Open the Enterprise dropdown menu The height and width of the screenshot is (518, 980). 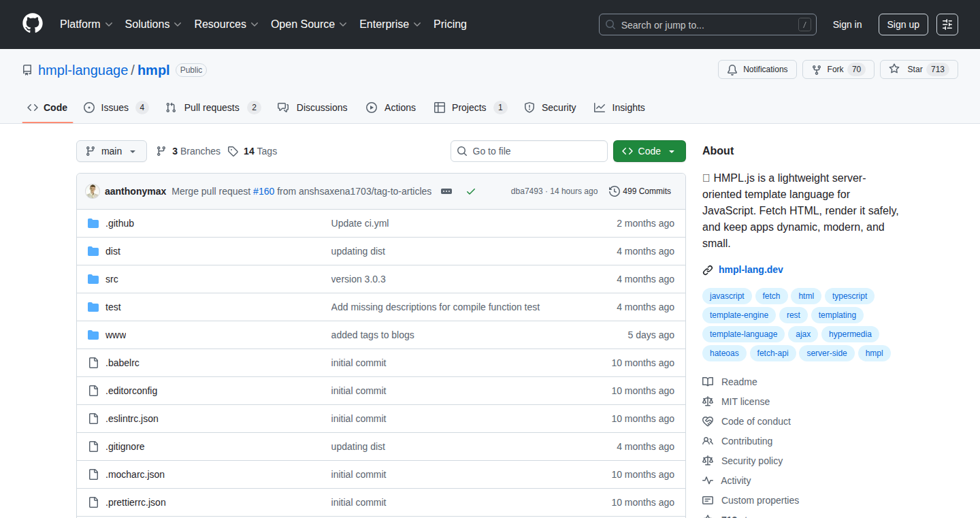(390, 24)
